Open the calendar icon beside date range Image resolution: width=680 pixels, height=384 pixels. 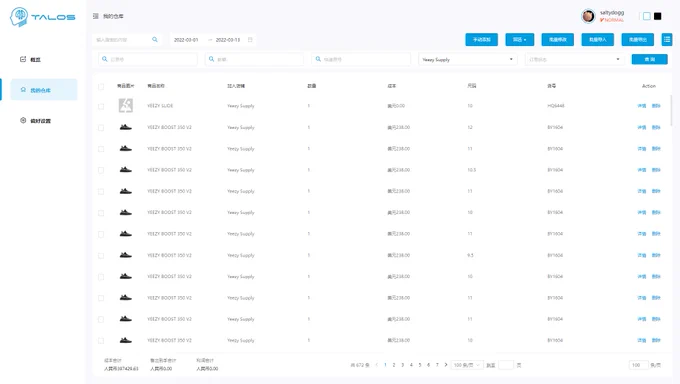tap(250, 39)
